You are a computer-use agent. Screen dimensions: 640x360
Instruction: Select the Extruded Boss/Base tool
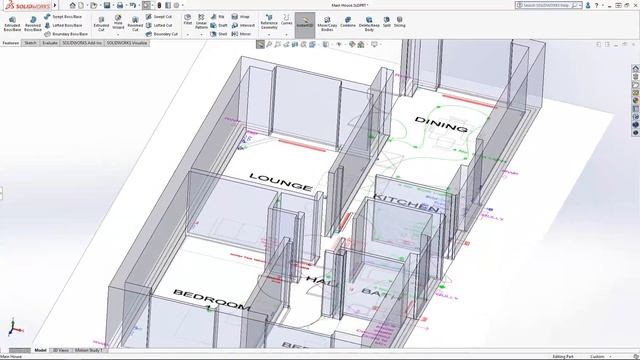click(x=12, y=24)
